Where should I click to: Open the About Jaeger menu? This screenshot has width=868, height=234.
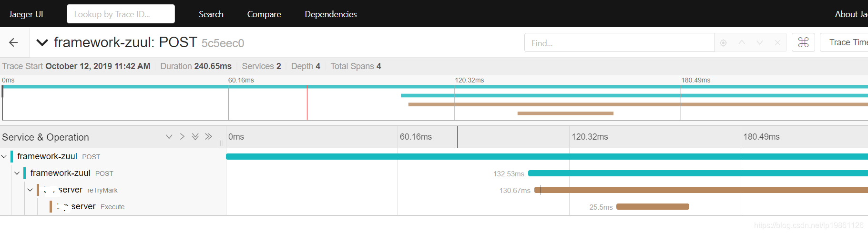[851, 14]
